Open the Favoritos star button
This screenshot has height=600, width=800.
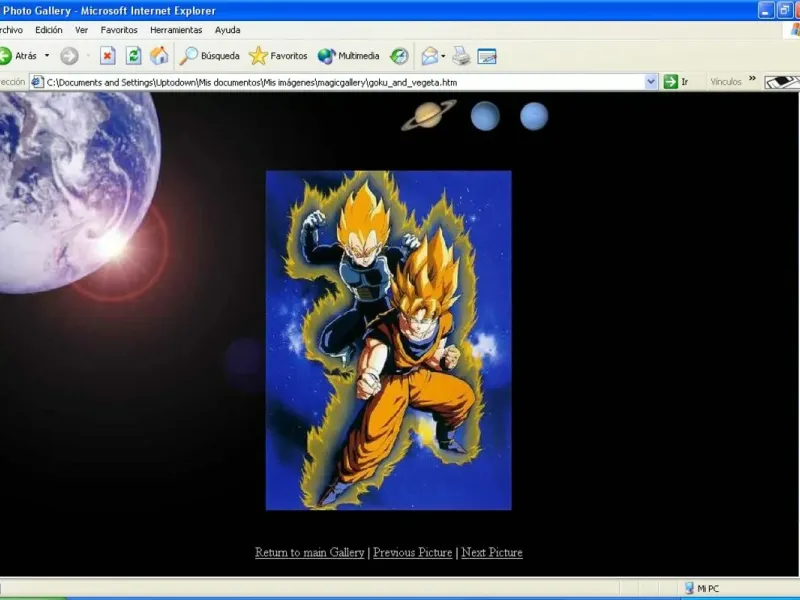point(278,56)
